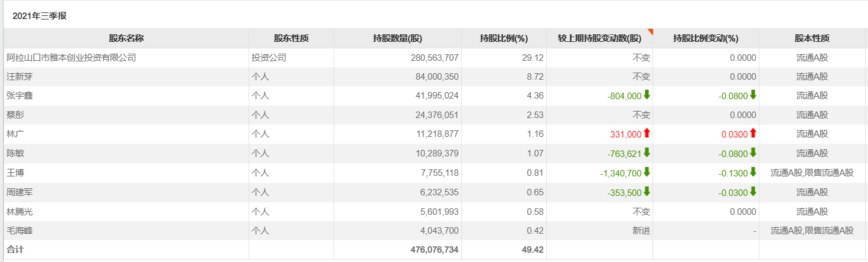
Task: Click green down arrow next to -353,500
Action: (647, 192)
